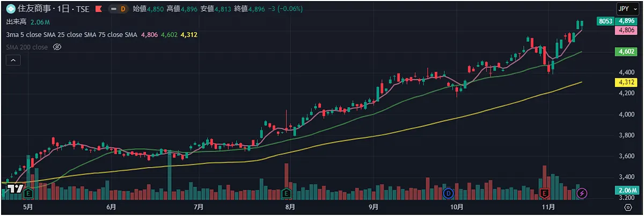
Task: Click the red flag icon beside TSE
Action: 98,9
